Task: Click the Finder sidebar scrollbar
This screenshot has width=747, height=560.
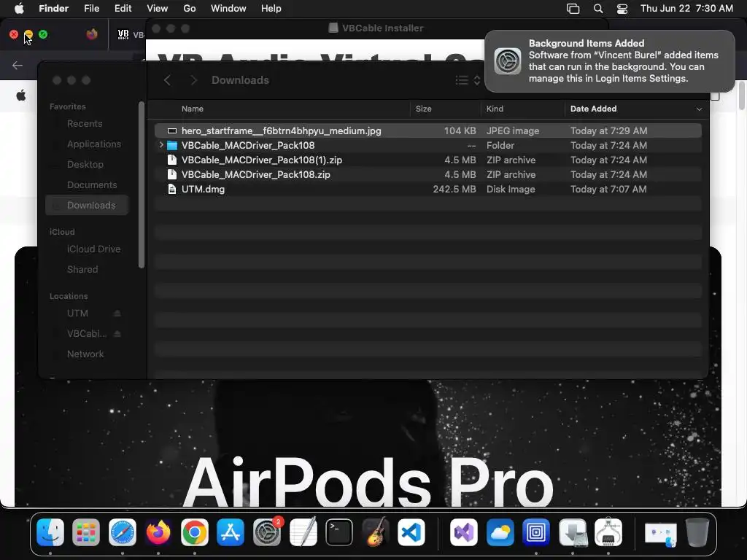Action: tap(142, 184)
